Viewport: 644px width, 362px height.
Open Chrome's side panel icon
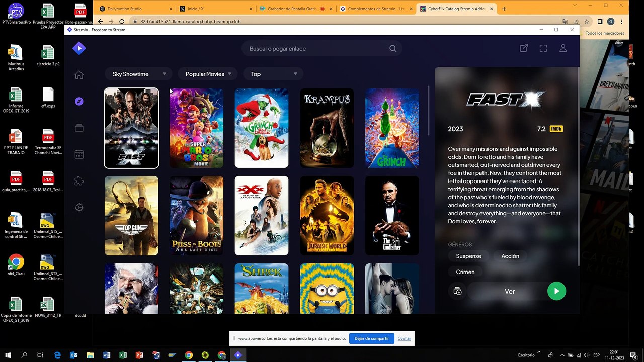pos(600,22)
